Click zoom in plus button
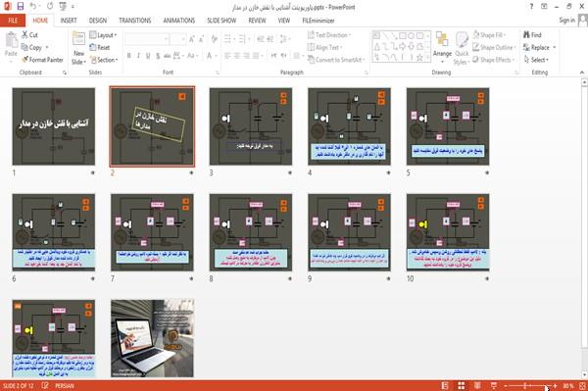The width and height of the screenshot is (588, 391). point(555,385)
